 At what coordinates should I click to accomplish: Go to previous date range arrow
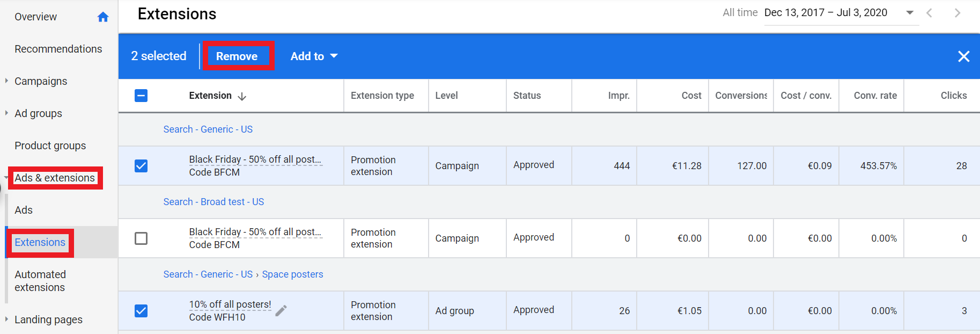point(929,13)
